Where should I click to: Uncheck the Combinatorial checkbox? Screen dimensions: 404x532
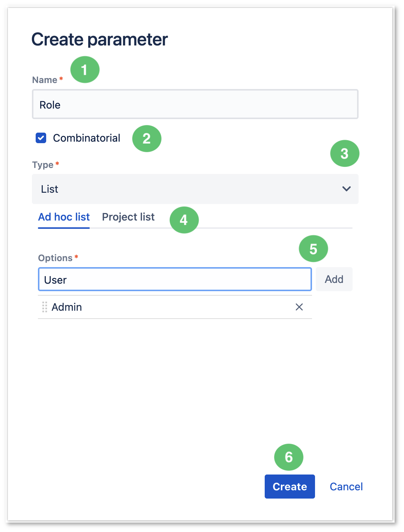[41, 138]
